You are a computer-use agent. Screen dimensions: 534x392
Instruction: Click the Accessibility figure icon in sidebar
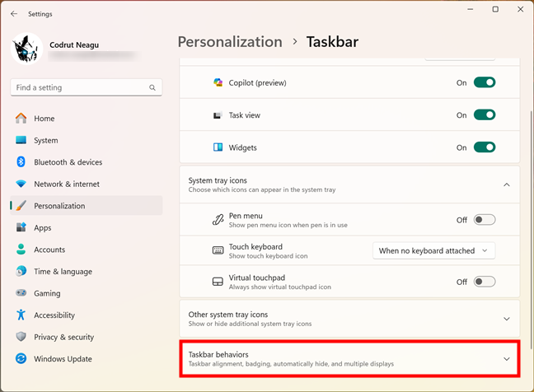coord(21,315)
